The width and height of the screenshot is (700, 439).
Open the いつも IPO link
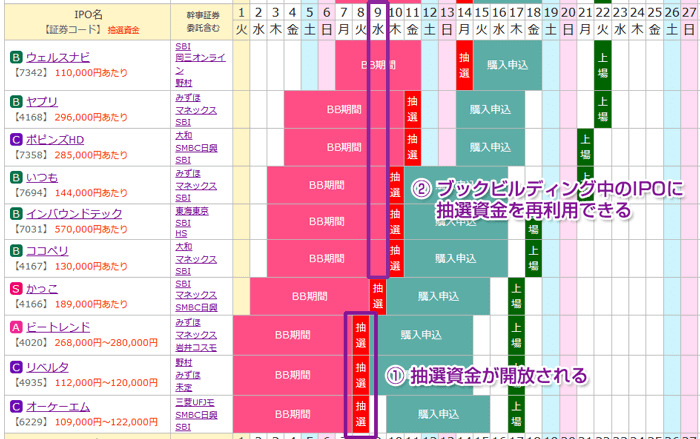click(x=42, y=178)
